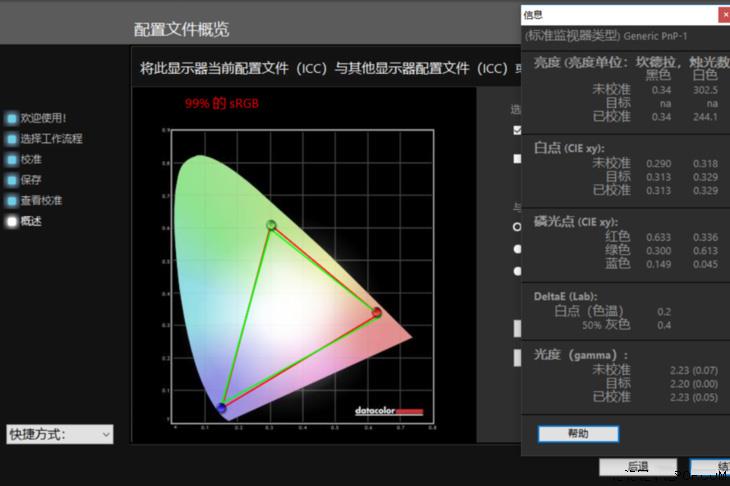
Task: Select the first radio button beside the chart
Action: click(517, 227)
